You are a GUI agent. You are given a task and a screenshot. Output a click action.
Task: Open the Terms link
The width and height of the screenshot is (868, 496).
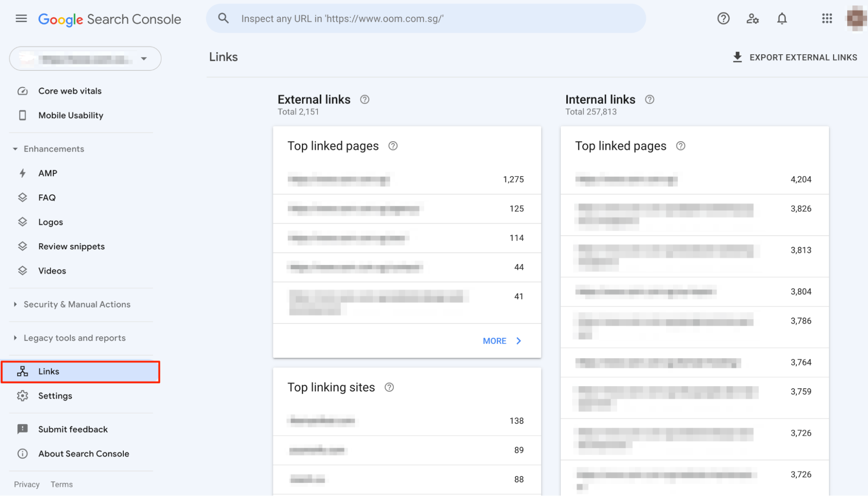62,484
